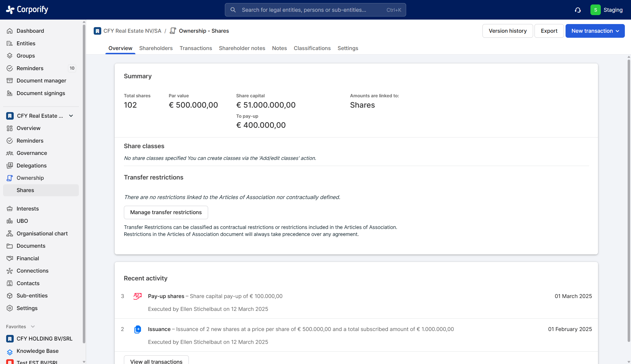
Task: Click Manage transfer restrictions button
Action: pos(166,212)
